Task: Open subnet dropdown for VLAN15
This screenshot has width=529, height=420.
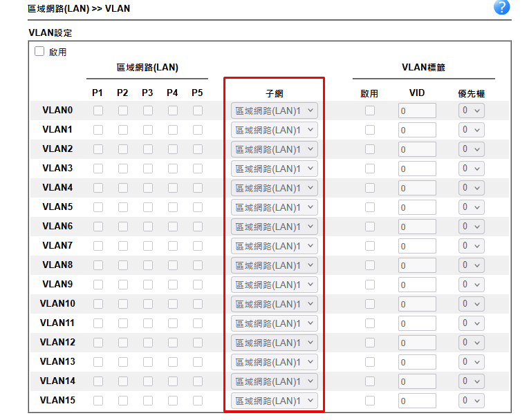Action: (275, 401)
